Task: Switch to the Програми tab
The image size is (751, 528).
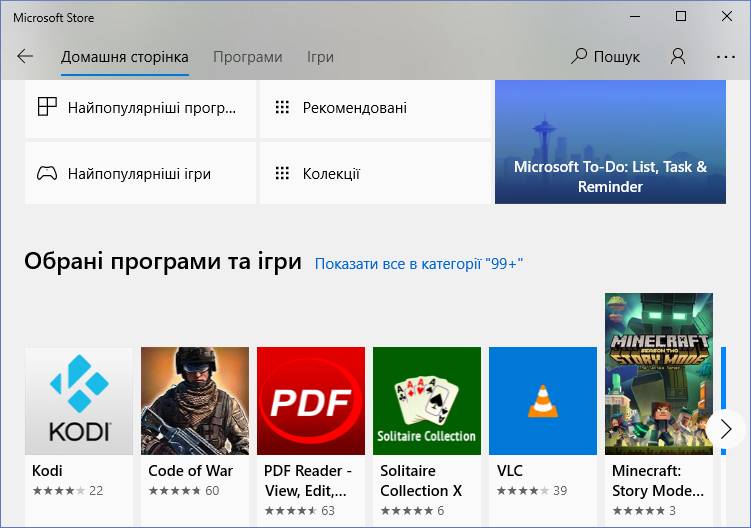Action: click(x=248, y=57)
